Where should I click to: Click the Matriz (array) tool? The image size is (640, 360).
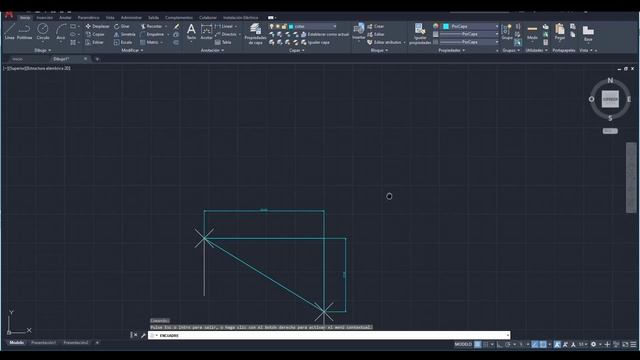pyautogui.click(x=149, y=42)
